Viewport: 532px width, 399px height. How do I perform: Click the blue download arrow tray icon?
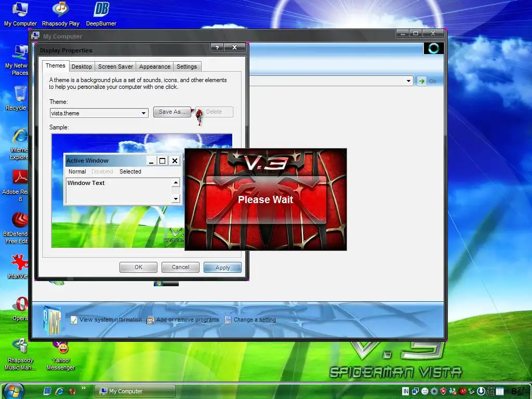(x=481, y=391)
